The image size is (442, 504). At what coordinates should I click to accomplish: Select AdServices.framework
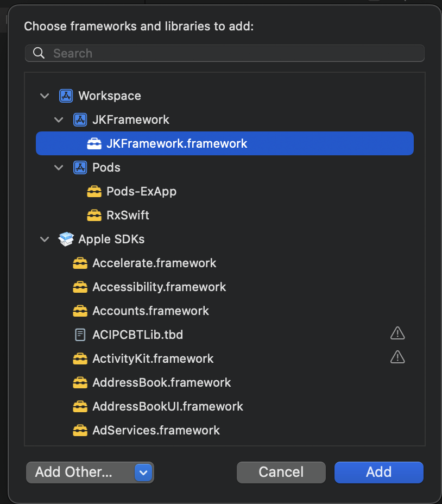(225, 430)
